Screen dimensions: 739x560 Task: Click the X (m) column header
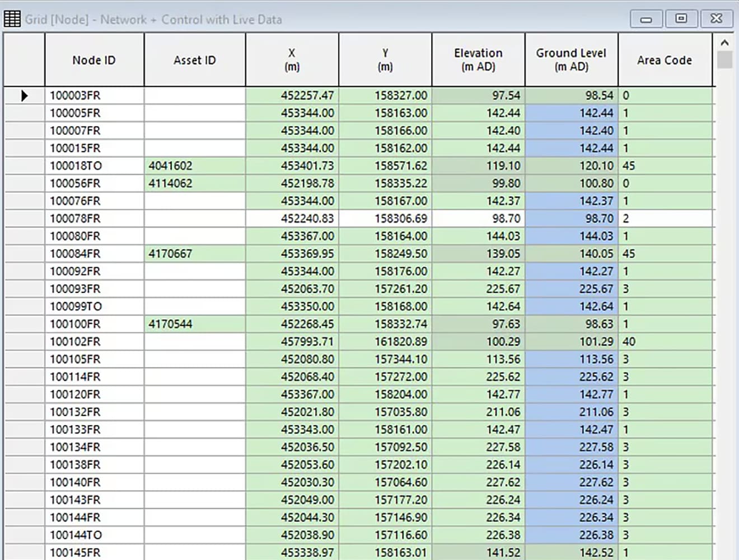pos(292,60)
